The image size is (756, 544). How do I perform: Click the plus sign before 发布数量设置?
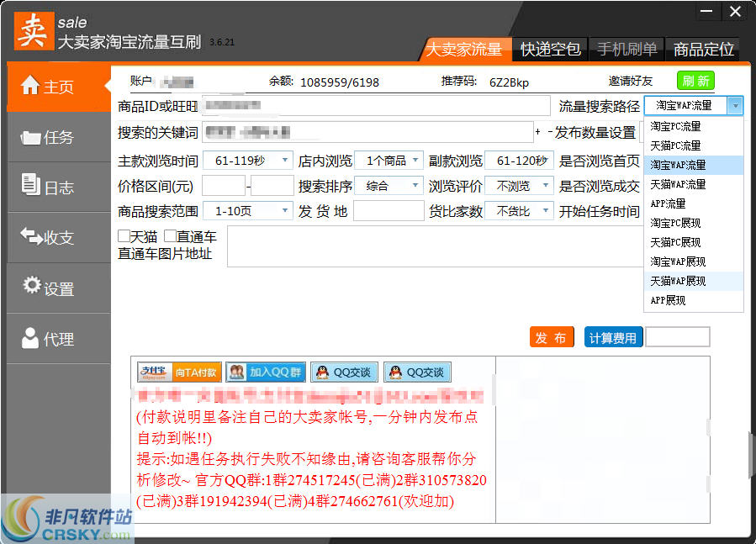[537, 131]
